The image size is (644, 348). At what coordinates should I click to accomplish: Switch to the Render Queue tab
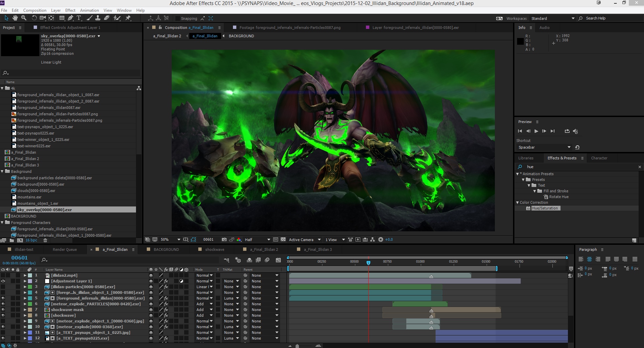pyautogui.click(x=65, y=249)
